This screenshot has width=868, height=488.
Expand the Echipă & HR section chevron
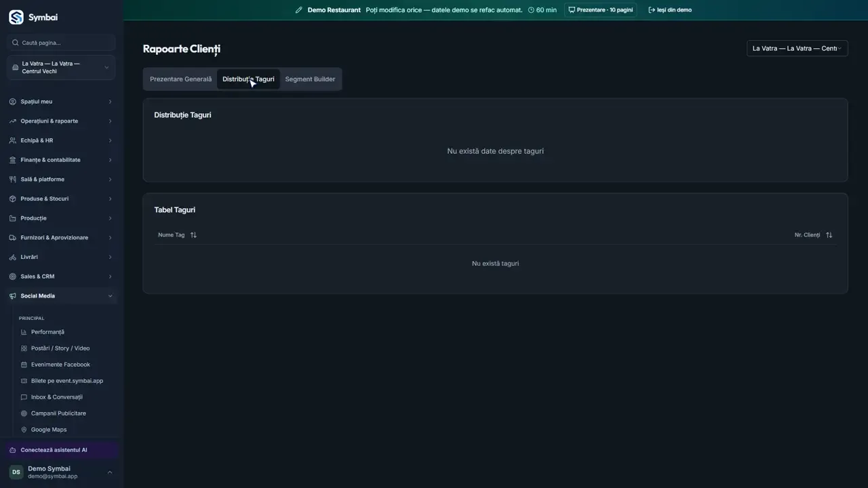tap(110, 140)
